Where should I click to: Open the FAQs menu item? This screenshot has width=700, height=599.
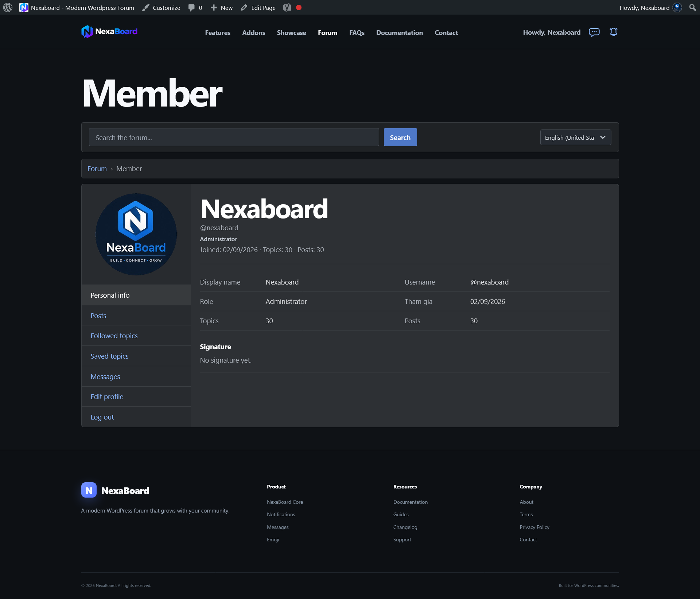click(x=357, y=32)
